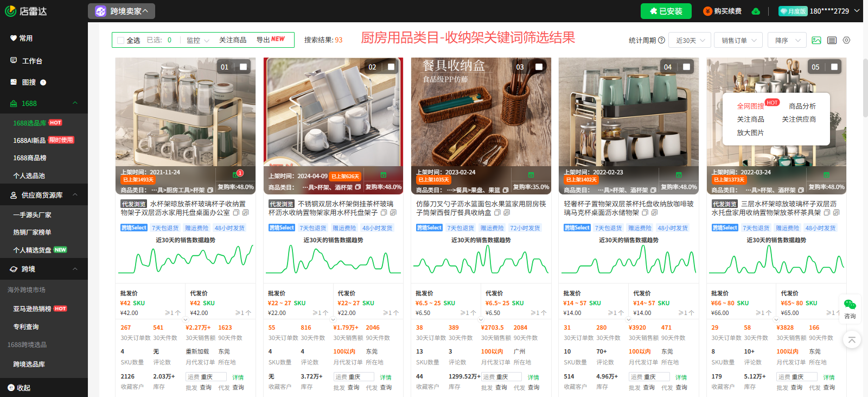Click video icon with red badge on product 01
Viewport: 868px width, 397px height.
[237, 174]
